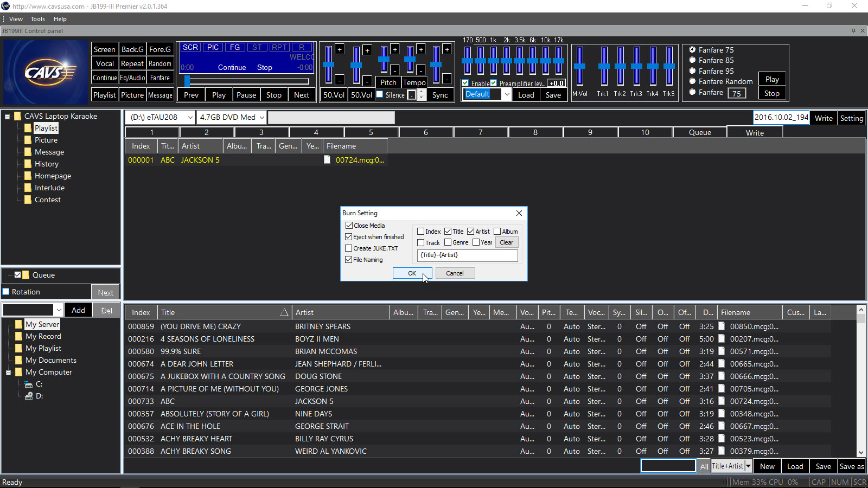868x488 pixels.
Task: Click the Contest folder icon
Action: click(28, 200)
